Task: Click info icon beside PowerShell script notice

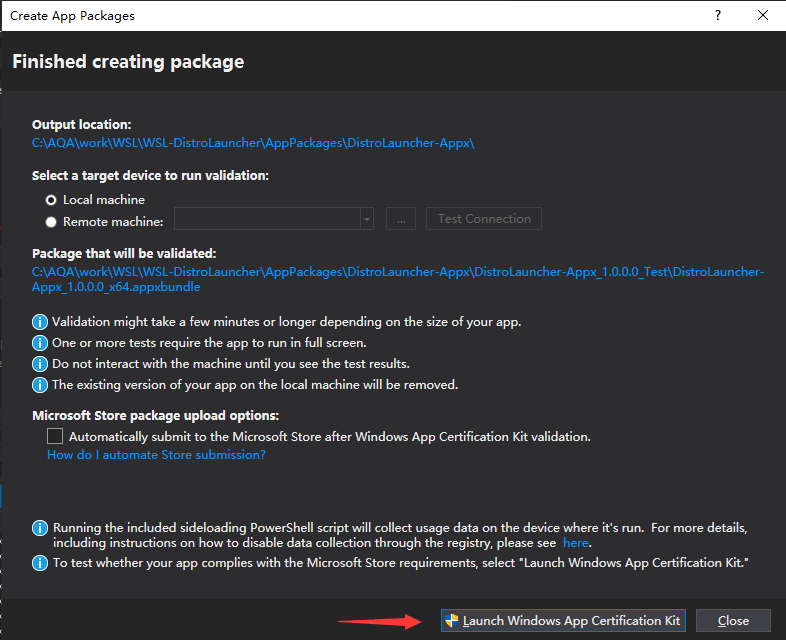Action: 40,528
